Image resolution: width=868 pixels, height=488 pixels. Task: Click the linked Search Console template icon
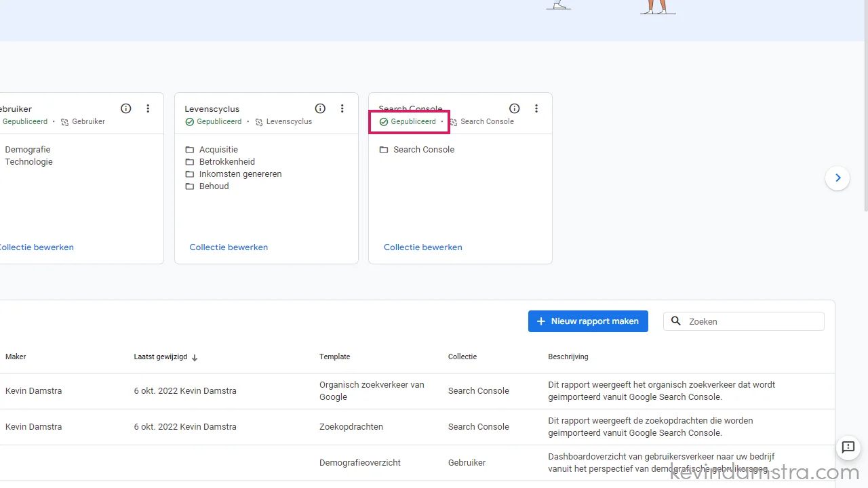[454, 122]
